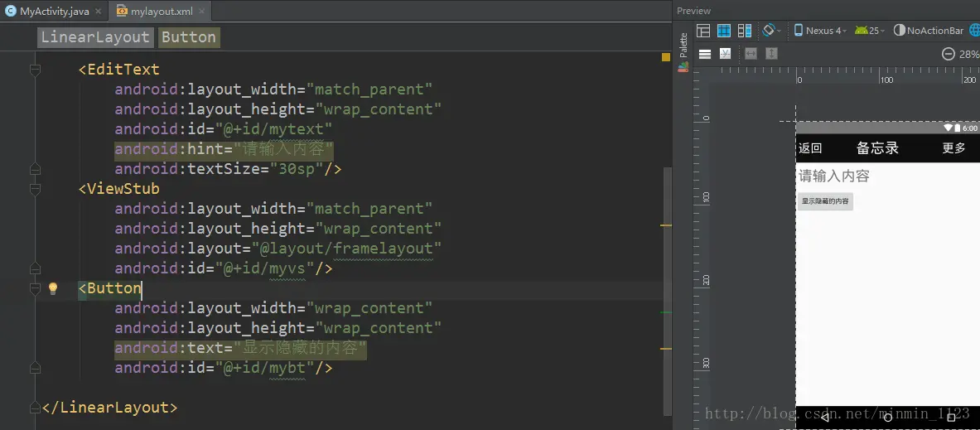Click the green marker on error stripe
The image size is (980, 430).
click(666, 312)
